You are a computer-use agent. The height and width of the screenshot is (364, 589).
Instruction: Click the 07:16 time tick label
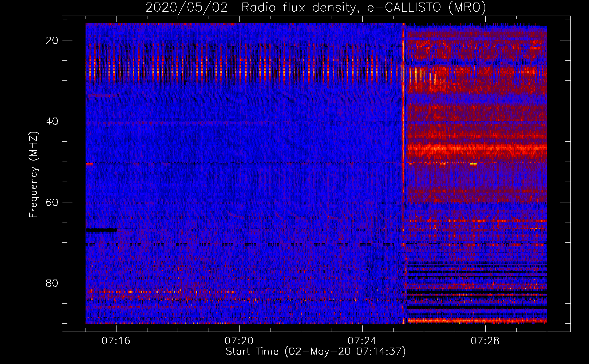tap(116, 341)
